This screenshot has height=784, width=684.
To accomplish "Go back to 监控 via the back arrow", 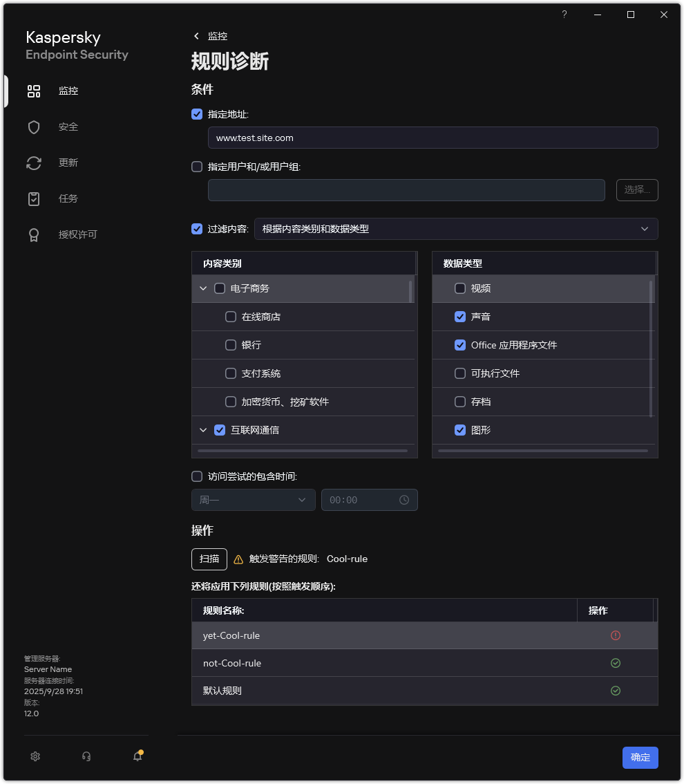I will 196,36.
